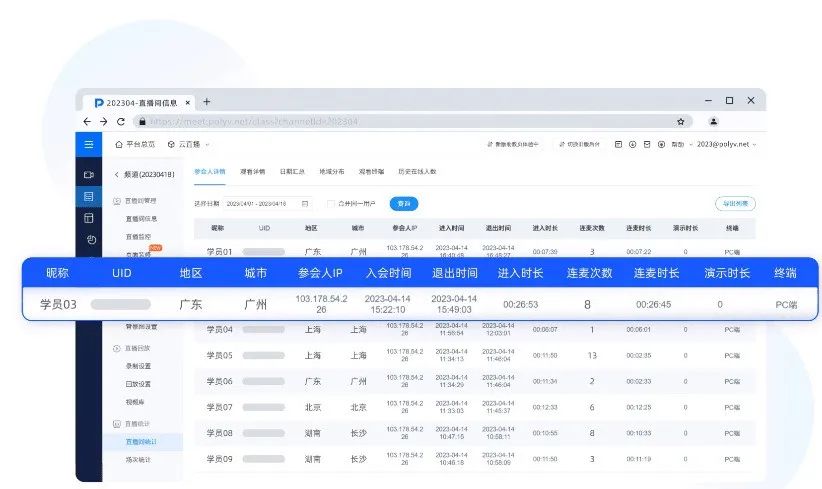Open a new browser tab with plus

(x=207, y=101)
